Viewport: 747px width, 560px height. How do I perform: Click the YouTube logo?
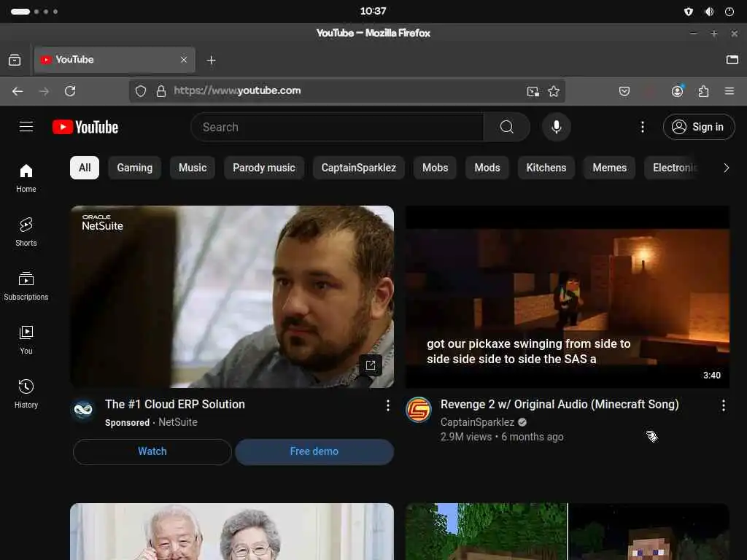click(x=85, y=127)
